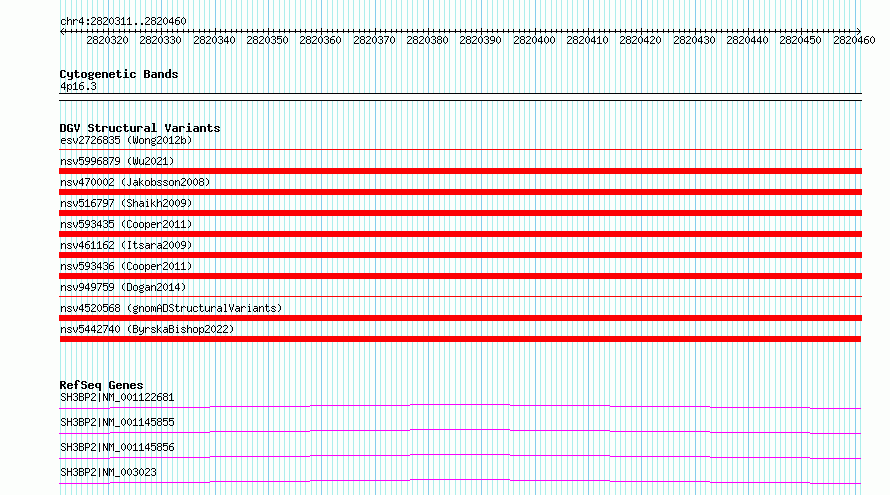Viewport: 890px width, 495px height.
Task: Click the Cytogenetic Bands track heading
Action: [x=119, y=74]
